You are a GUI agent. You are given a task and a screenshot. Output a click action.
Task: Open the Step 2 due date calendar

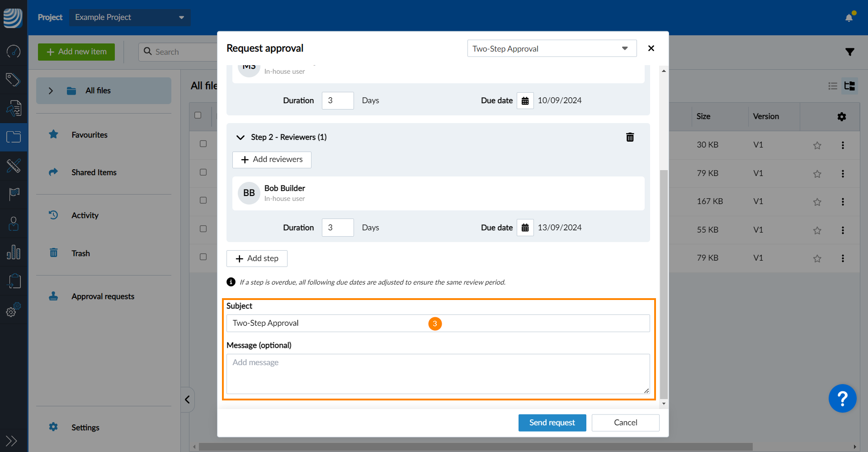(525, 228)
